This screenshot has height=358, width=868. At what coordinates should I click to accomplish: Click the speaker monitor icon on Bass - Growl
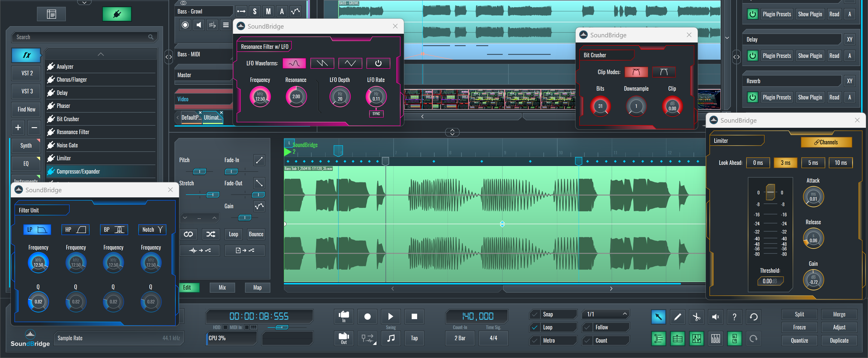pyautogui.click(x=199, y=25)
